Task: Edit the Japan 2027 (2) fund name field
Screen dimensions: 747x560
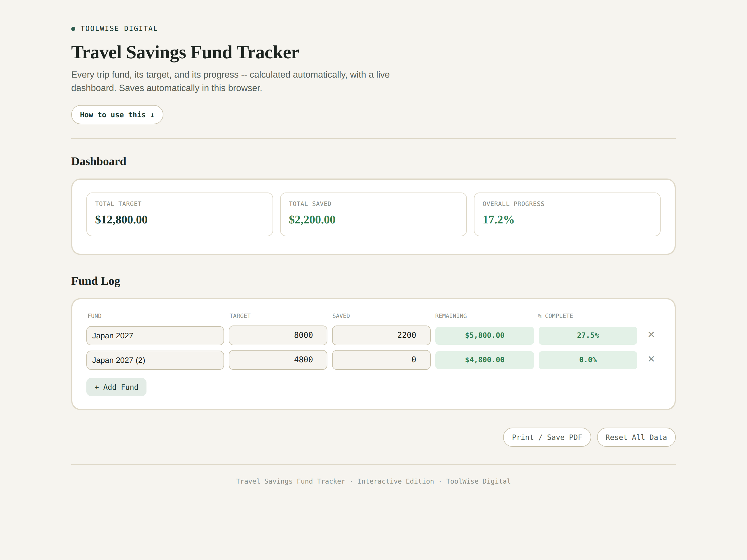Action: [155, 360]
